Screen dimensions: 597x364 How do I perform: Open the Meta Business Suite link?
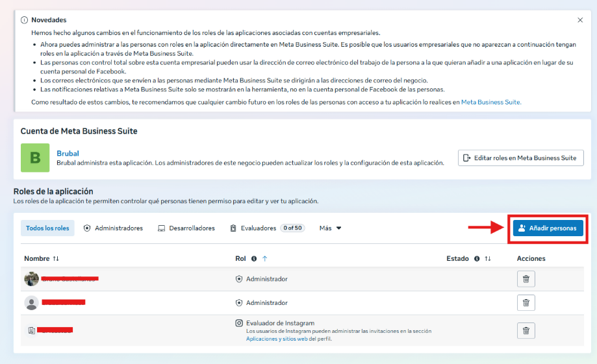click(x=490, y=102)
